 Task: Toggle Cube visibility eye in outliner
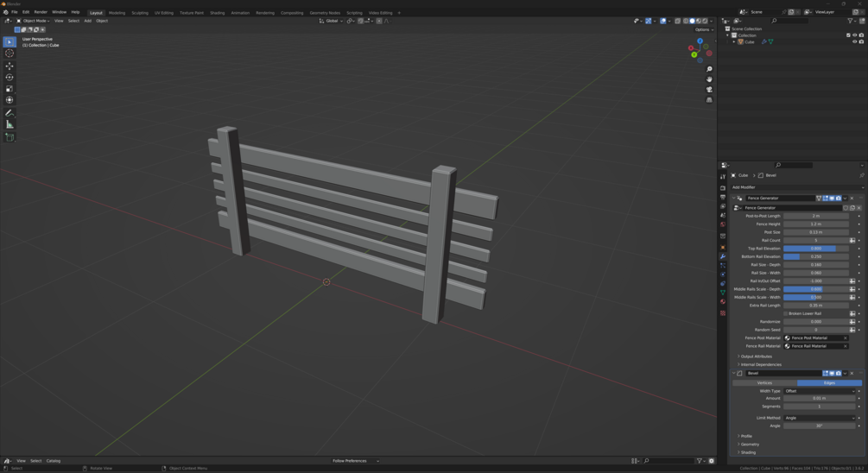855,42
